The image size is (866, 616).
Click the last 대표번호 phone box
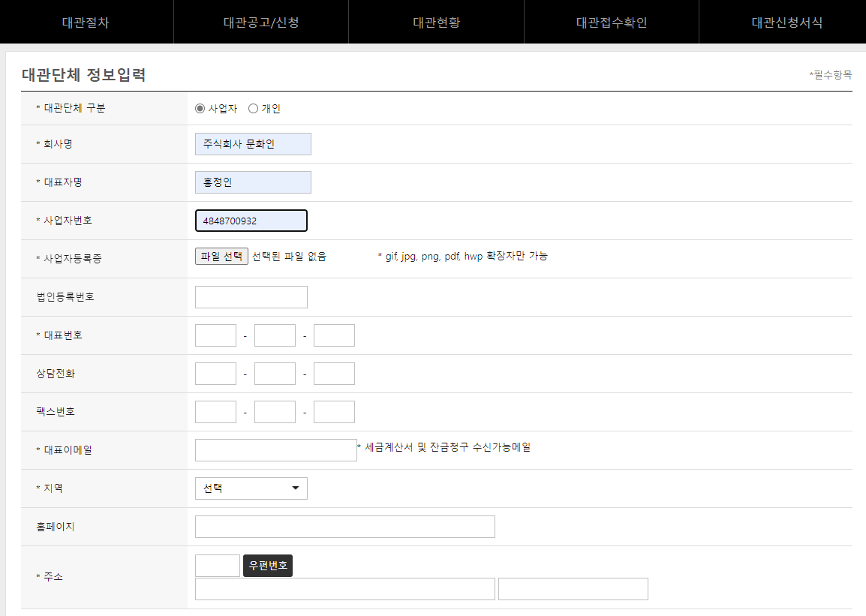pyautogui.click(x=334, y=335)
